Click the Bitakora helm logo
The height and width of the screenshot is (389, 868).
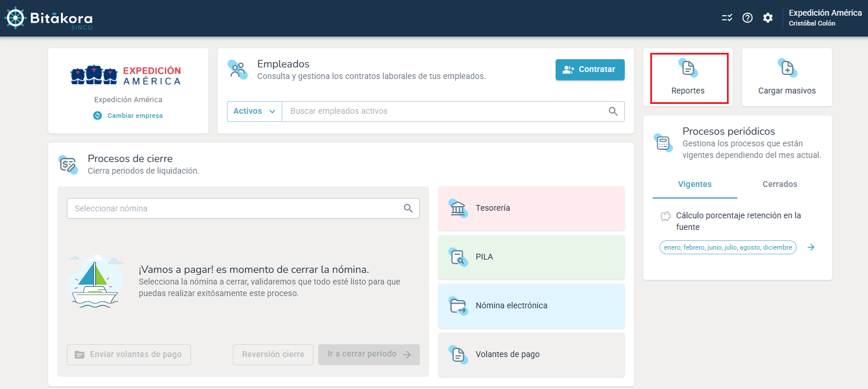15,19
